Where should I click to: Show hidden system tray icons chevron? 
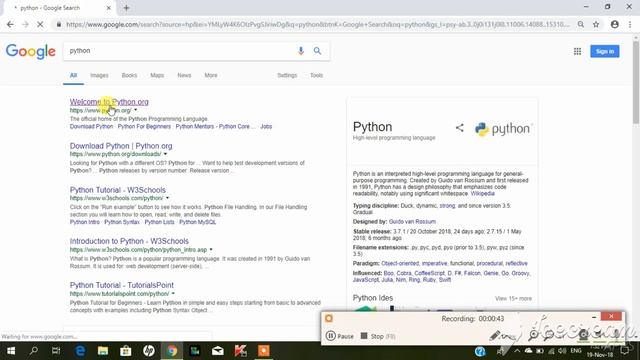[x=517, y=351]
